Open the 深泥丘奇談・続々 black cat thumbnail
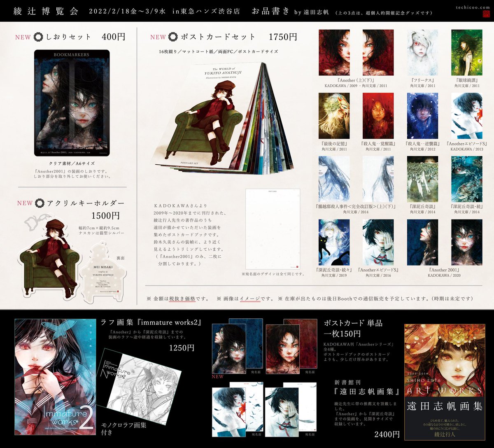494x448 pixels. [334, 242]
